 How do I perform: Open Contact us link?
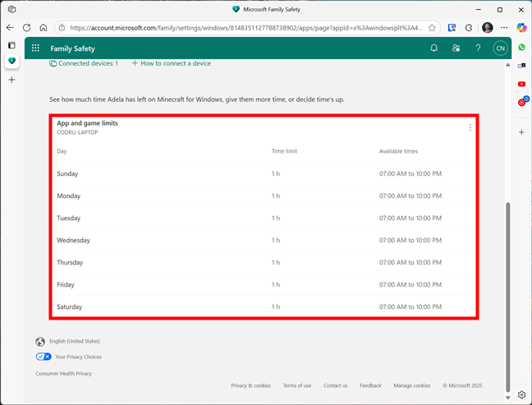(335, 385)
